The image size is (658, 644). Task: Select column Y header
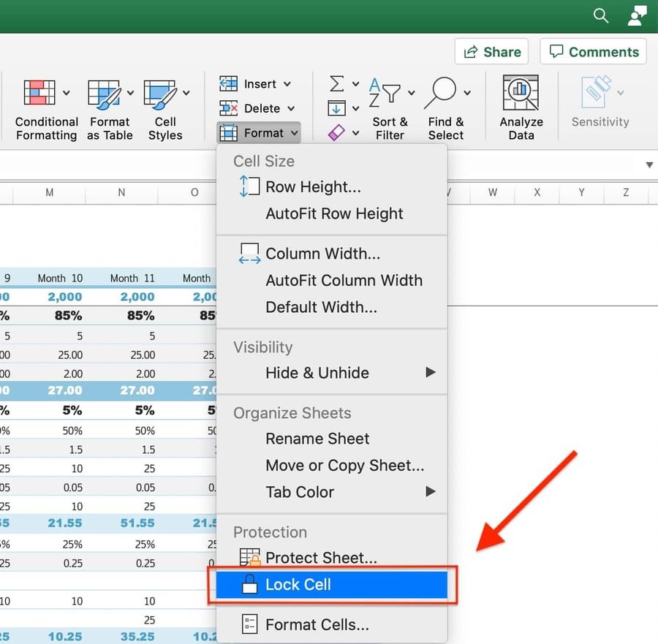pyautogui.click(x=582, y=192)
